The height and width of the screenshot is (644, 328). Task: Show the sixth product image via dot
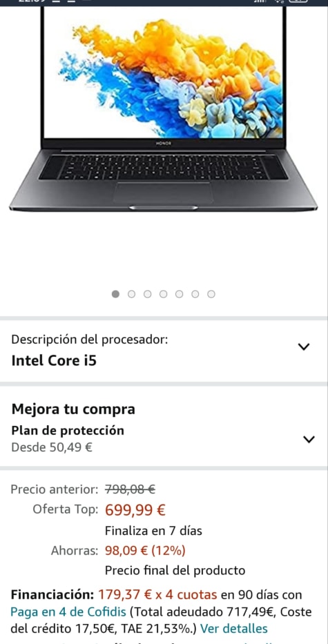[195, 294]
